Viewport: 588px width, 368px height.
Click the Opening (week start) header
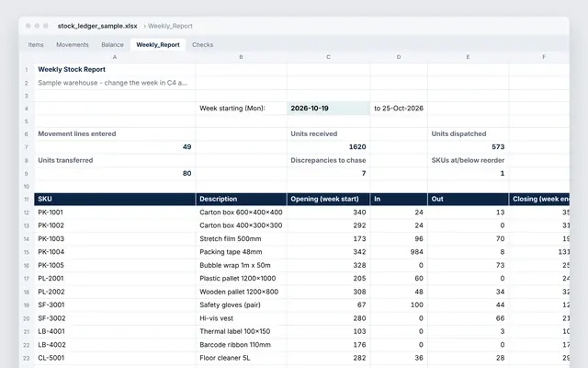pyautogui.click(x=329, y=199)
